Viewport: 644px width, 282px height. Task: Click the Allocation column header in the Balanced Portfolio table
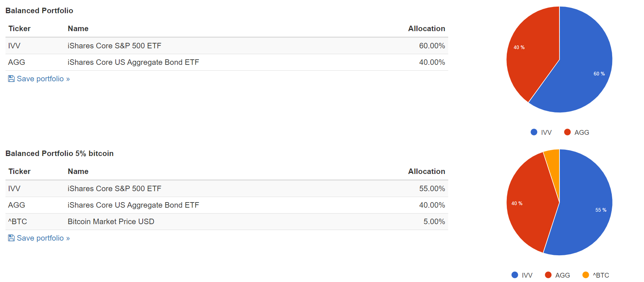coord(426,29)
